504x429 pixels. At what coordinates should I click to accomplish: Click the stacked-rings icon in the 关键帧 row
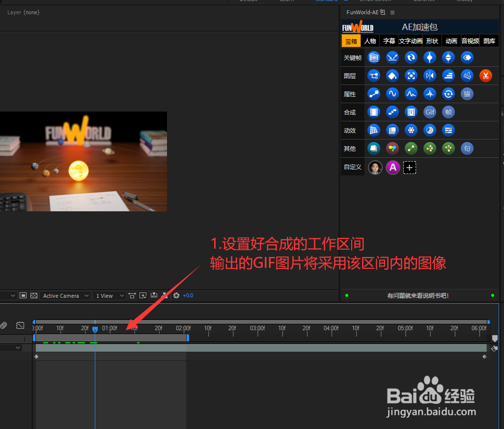tap(373, 57)
